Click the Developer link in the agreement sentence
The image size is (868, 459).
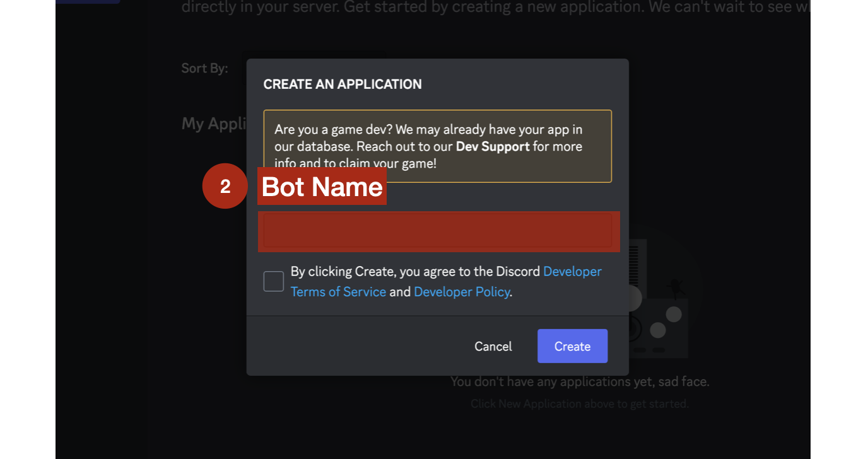pyautogui.click(x=572, y=271)
